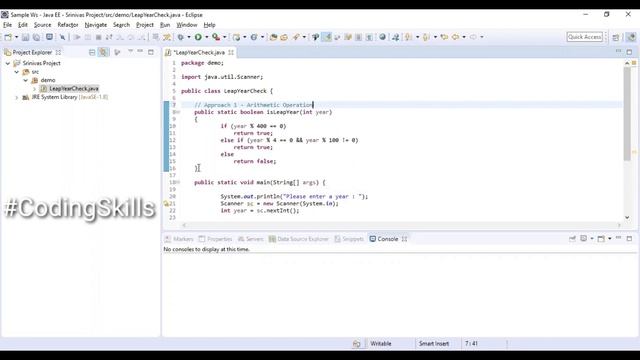Screen dimensions: 640x360
Task: Maximize the Console view
Action: pyautogui.click(x=629, y=238)
